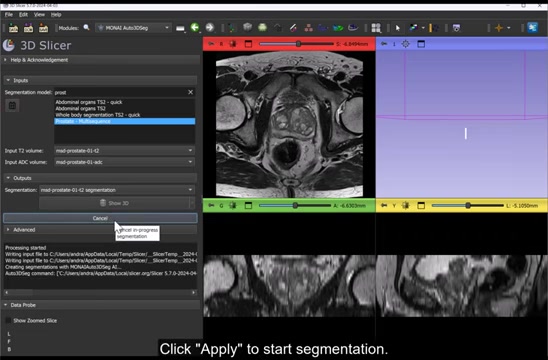Enable the Show Zoomed Slice checkbox
This screenshot has height=360, width=548.
[x=8, y=321]
